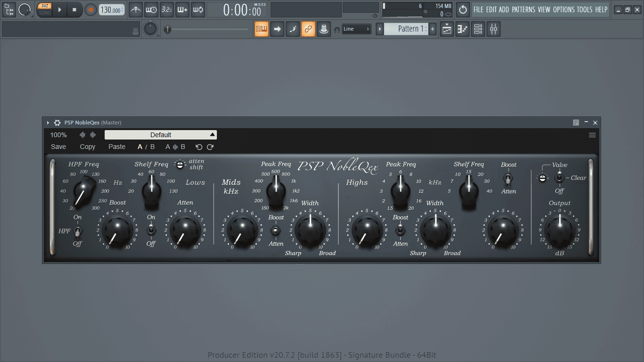The width and height of the screenshot is (644, 362).
Task: Redo the last plugin change
Action: pos(210,147)
